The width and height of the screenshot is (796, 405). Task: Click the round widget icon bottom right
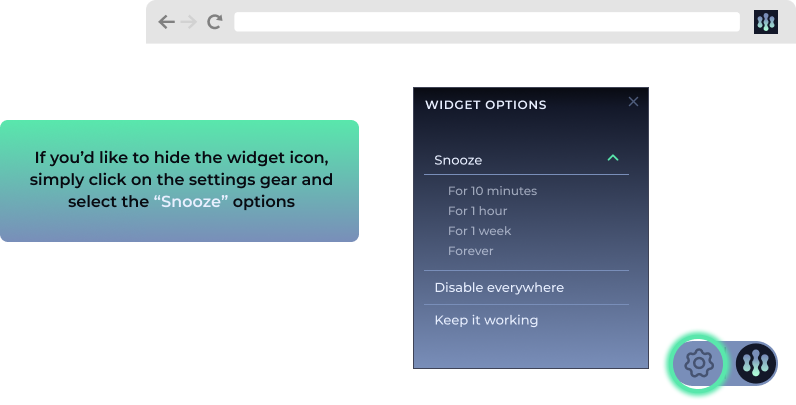point(756,363)
